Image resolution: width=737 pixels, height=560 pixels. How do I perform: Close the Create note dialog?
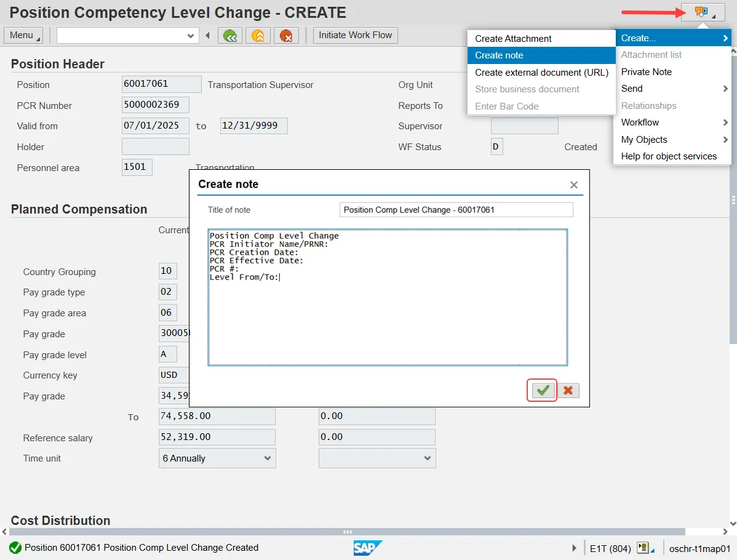click(x=573, y=185)
